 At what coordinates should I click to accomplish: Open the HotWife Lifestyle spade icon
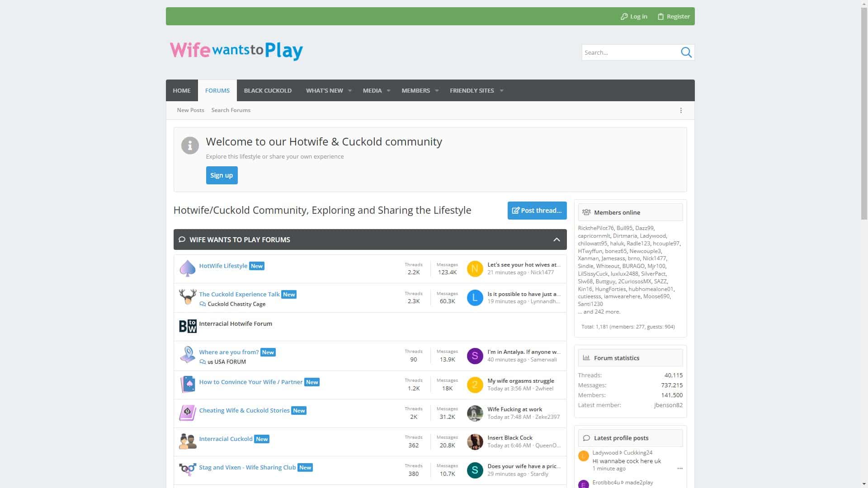(x=187, y=268)
